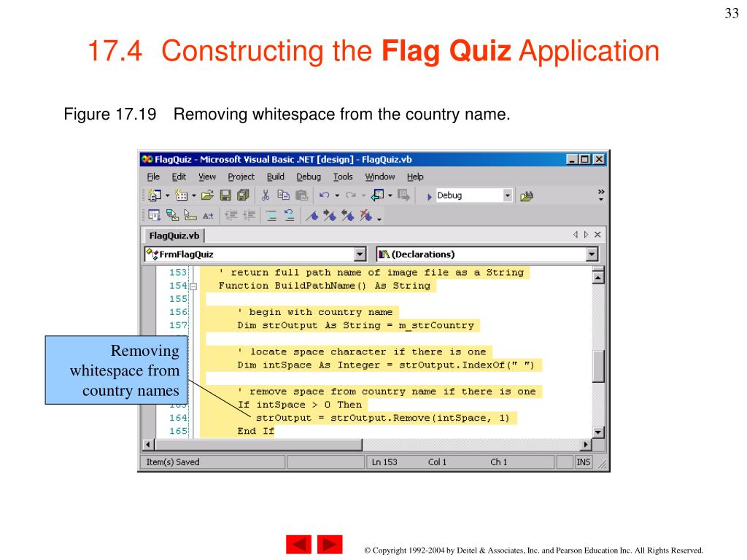Click the Add New Item toolbar icon
Image resolution: width=747 pixels, height=560 pixels.
[182, 195]
